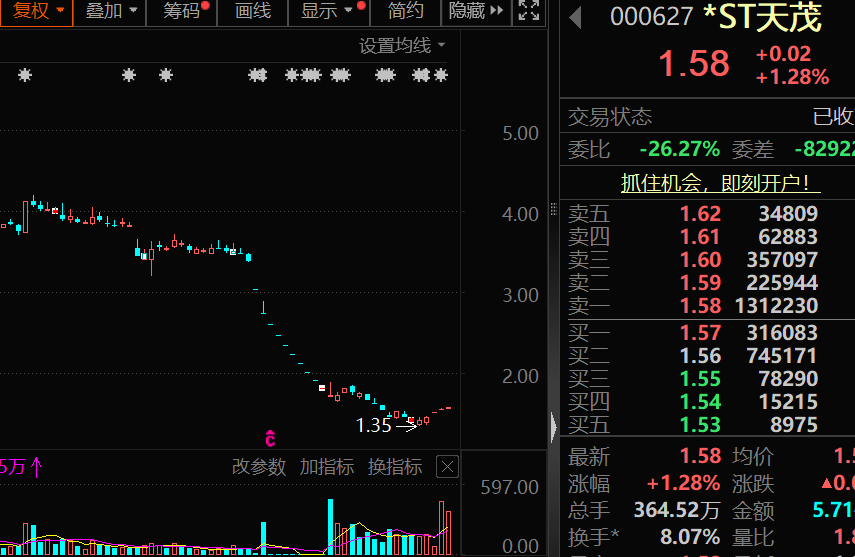Select the 画线 drawing tools tab
The height and width of the screenshot is (557, 855).
tap(252, 12)
